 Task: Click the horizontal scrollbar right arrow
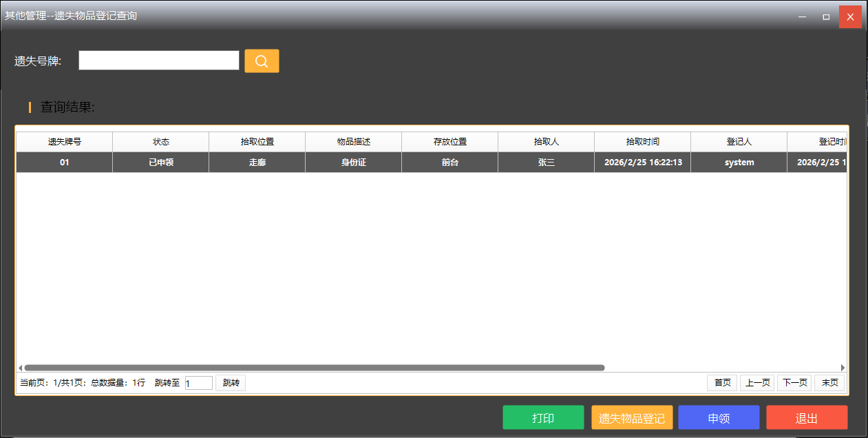(843, 368)
